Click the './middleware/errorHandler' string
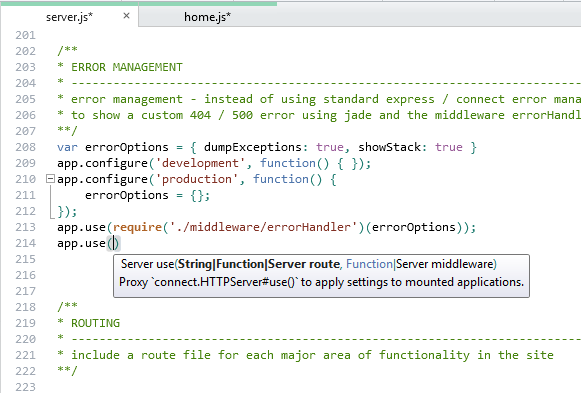 tap(263, 227)
